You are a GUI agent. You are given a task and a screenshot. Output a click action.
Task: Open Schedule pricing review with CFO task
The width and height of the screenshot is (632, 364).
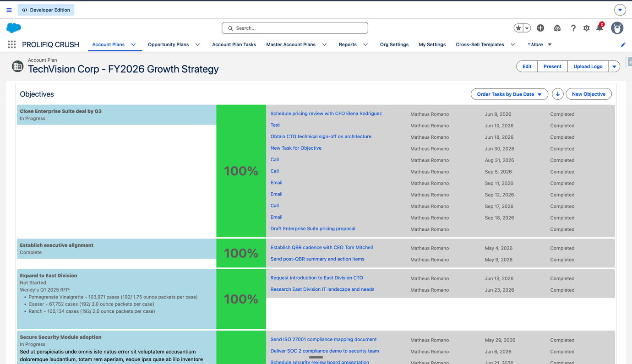(x=326, y=114)
